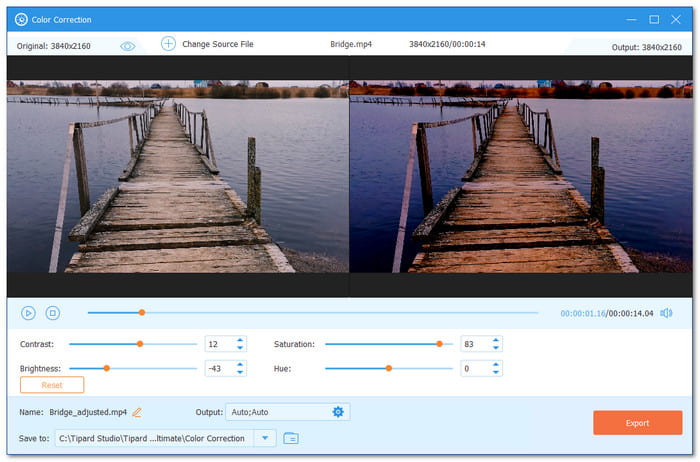Viewport: 700px width, 462px height.
Task: Click the Contrast value field showing 12
Action: [x=219, y=344]
